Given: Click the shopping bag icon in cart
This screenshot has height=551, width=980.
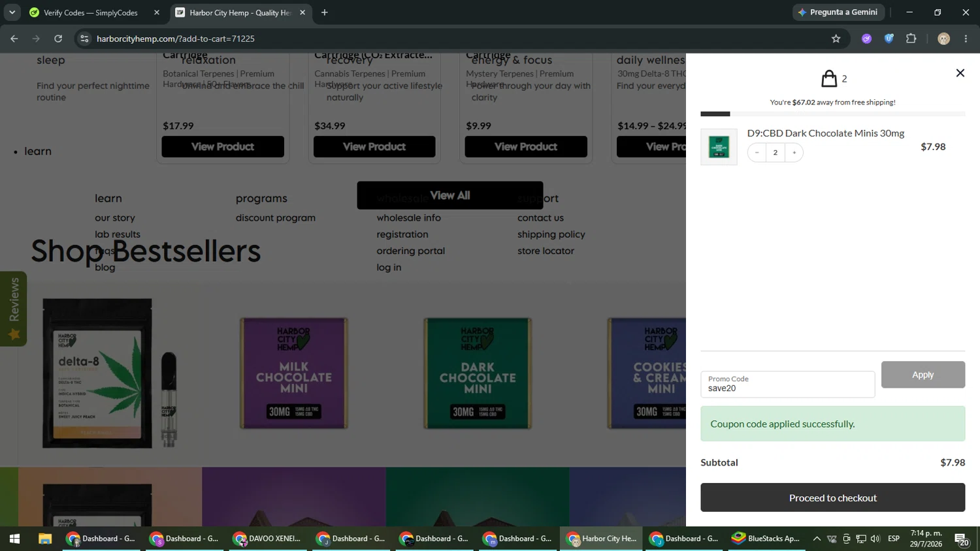Looking at the screenshot, I should coord(829,79).
